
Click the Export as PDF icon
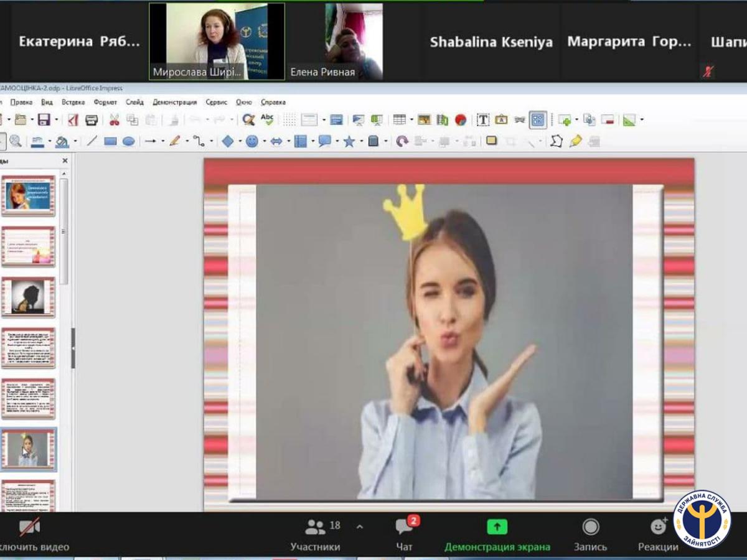pos(73,119)
